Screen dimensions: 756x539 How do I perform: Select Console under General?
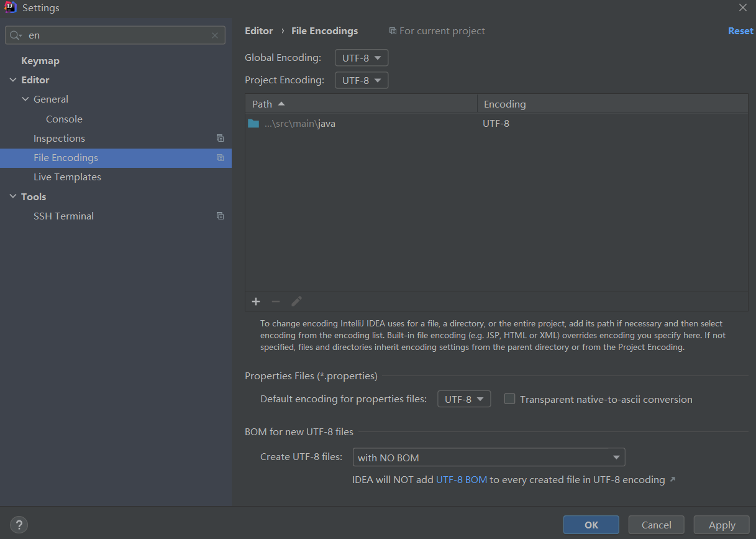pyautogui.click(x=64, y=119)
